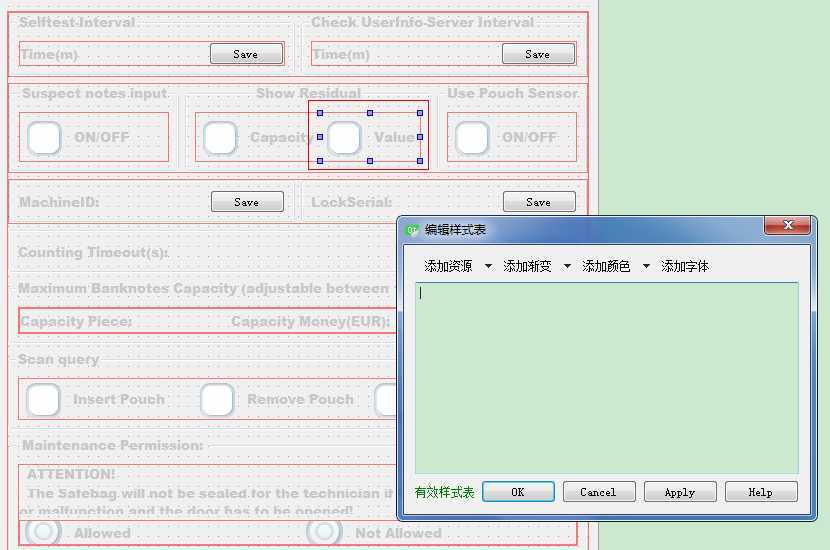
Task: Click Save button in Selftest Interval section
Action: click(x=246, y=54)
